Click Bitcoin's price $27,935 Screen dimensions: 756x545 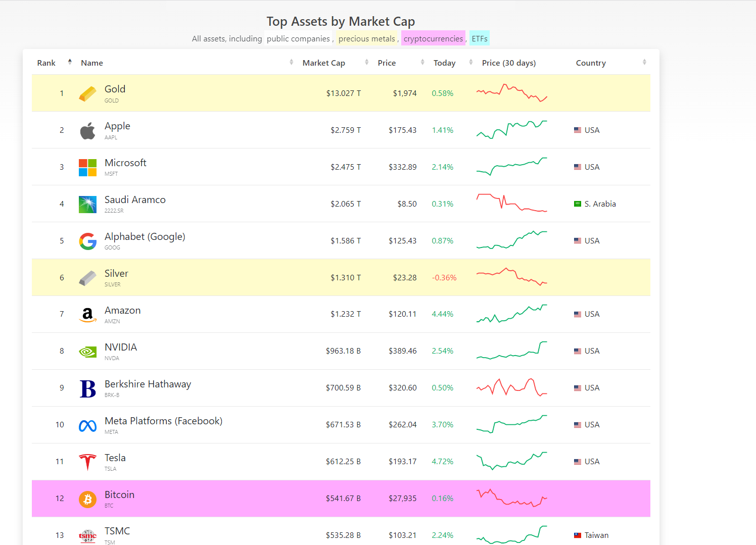tap(403, 499)
